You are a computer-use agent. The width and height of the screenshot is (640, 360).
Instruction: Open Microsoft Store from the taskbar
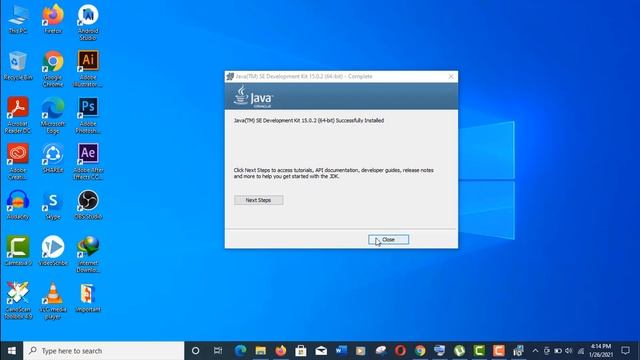tap(301, 351)
